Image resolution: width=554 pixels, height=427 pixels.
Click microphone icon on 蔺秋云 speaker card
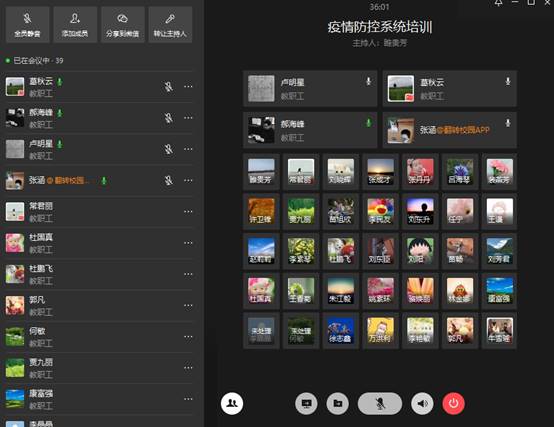[508, 82]
